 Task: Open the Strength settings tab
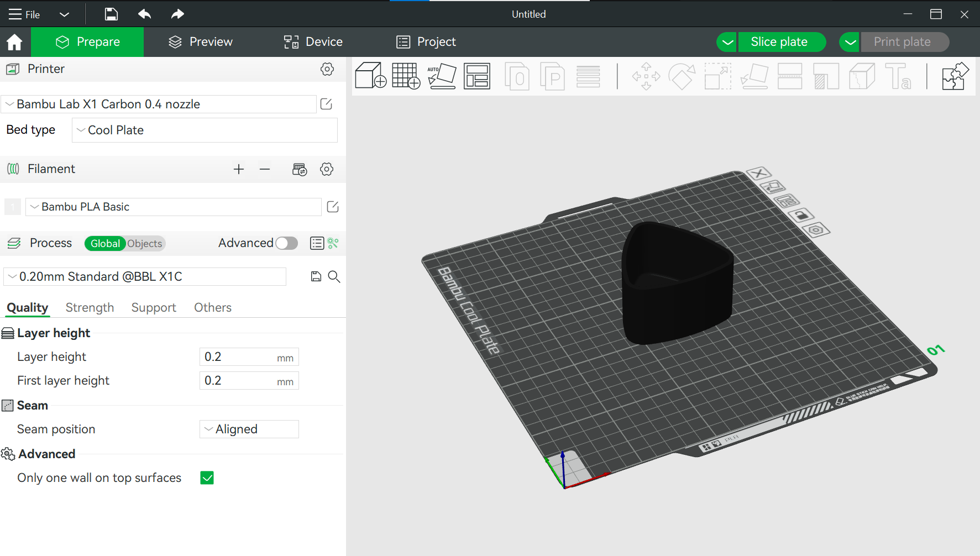tap(90, 308)
